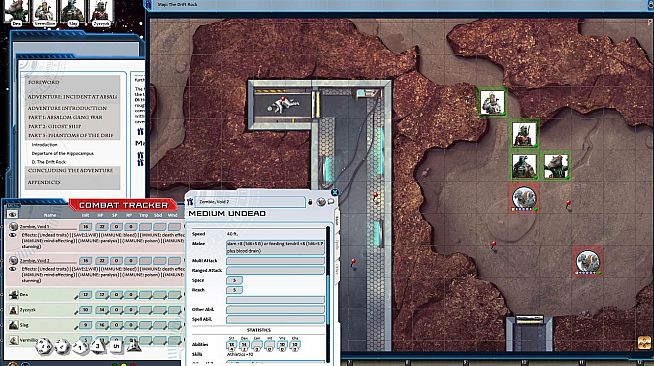Select isolated zombie token in map cavern

tap(588, 262)
